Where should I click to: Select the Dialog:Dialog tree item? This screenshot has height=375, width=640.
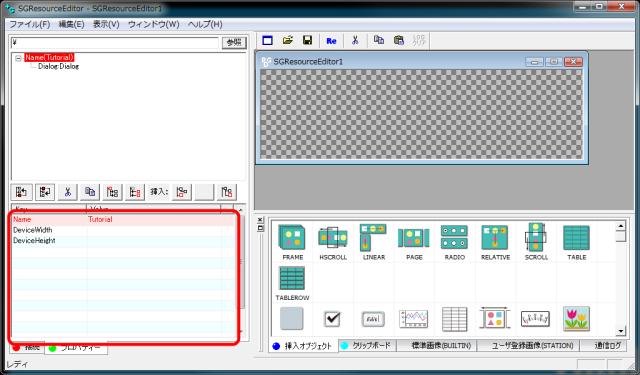click(58, 66)
